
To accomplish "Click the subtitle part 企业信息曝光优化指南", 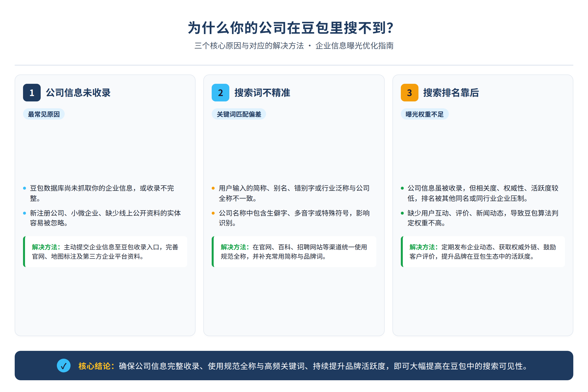I will 355,46.
